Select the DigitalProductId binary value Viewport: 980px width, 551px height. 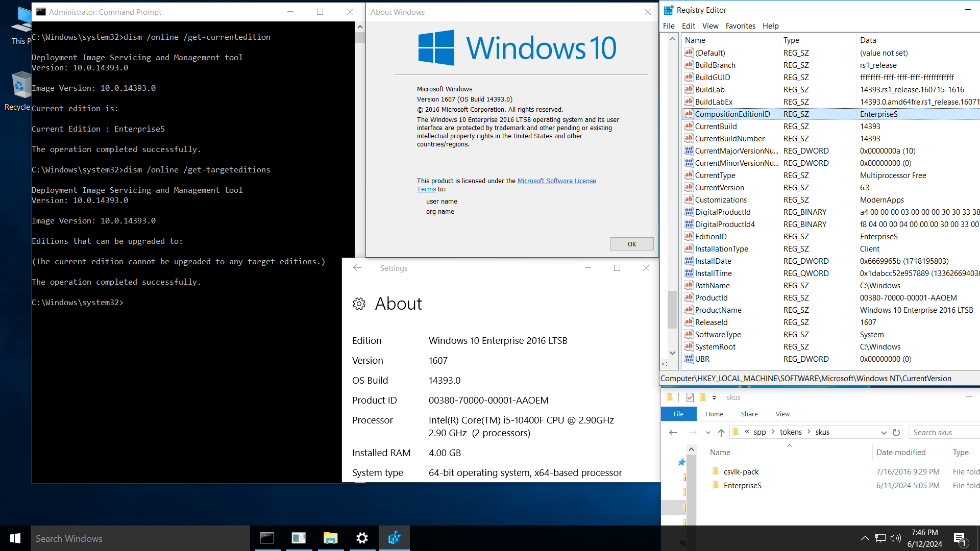(x=723, y=212)
